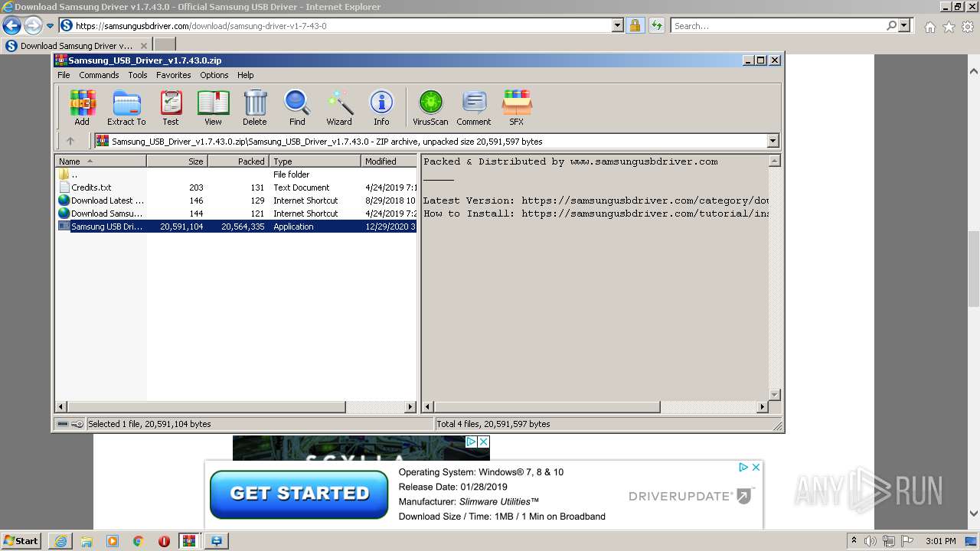This screenshot has height=551, width=980.
Task: Go up one folder level arrow
Action: point(70,141)
